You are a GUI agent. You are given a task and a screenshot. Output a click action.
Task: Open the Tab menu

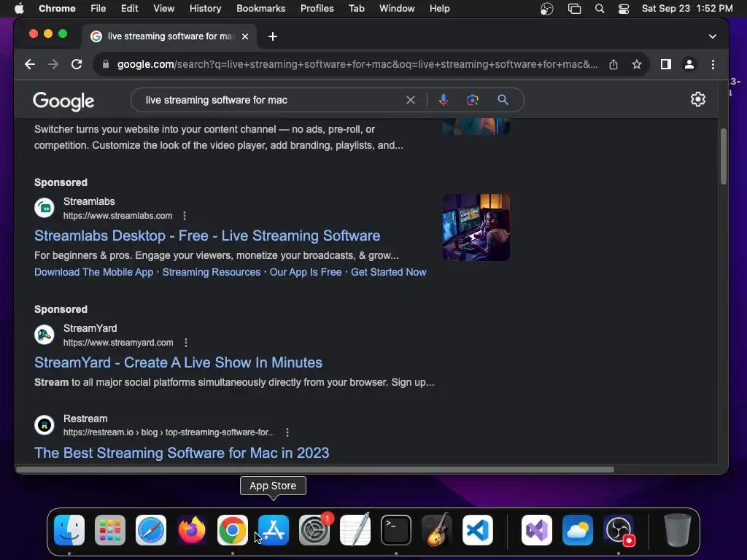coord(356,9)
